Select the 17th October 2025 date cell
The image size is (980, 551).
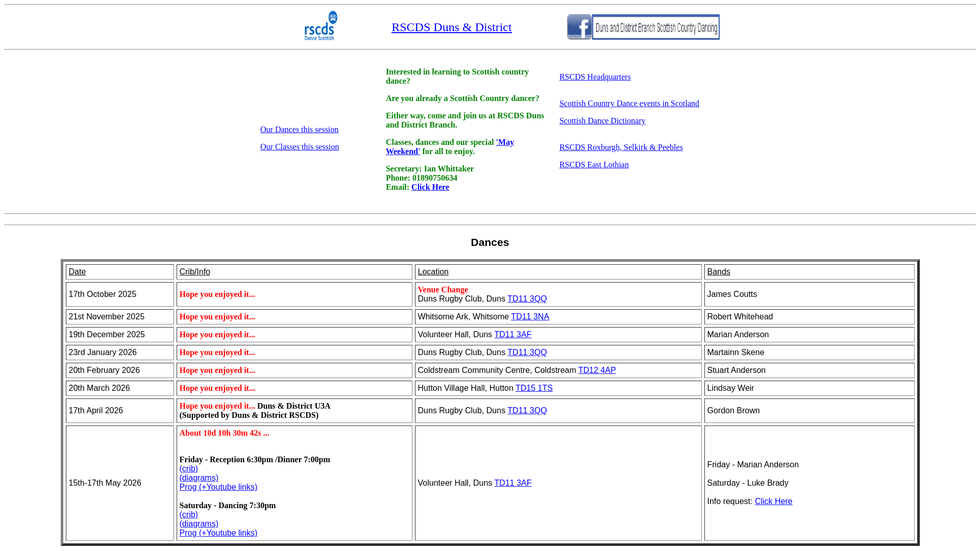coord(120,294)
